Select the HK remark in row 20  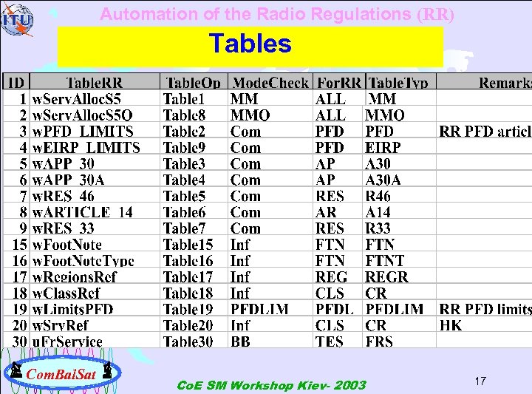click(484, 325)
